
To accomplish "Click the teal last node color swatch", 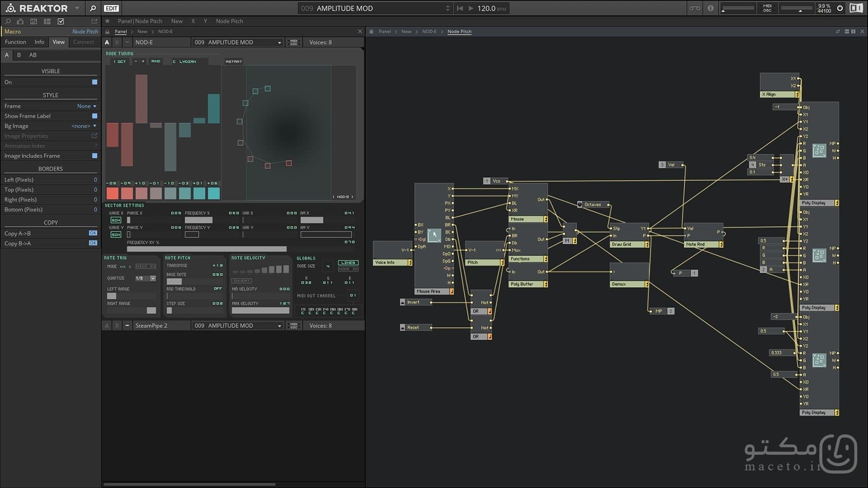I will (x=214, y=193).
